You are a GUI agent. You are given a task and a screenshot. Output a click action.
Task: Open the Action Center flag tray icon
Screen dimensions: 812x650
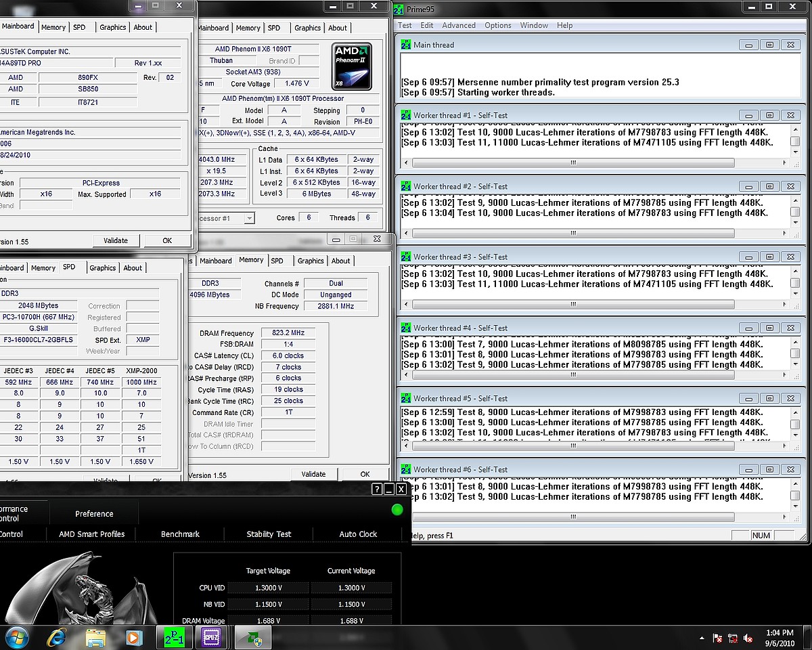717,638
